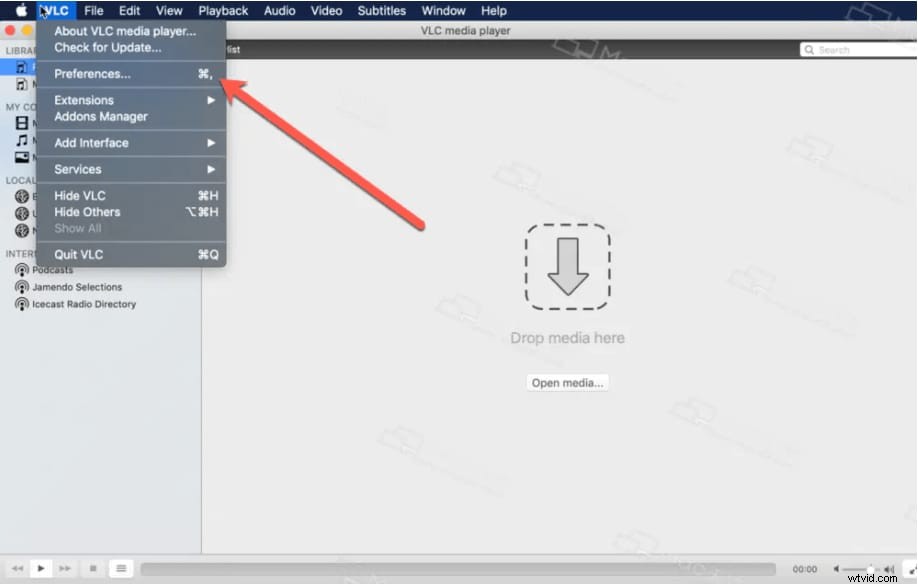
Task: Click the Icecast Radio Directory icon
Action: [22, 304]
